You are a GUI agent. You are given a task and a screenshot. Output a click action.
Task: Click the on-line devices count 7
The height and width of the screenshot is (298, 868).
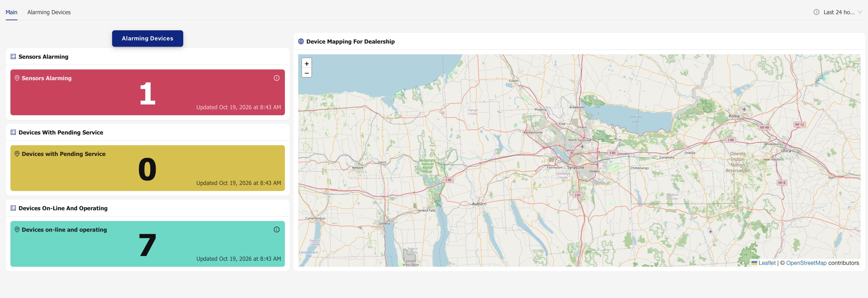pyautogui.click(x=147, y=245)
